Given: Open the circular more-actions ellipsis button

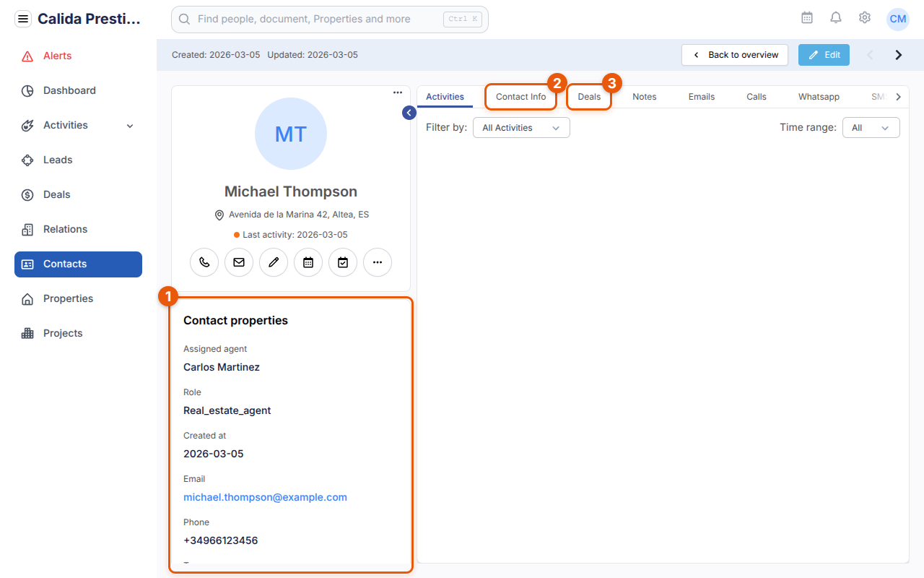Looking at the screenshot, I should [378, 262].
